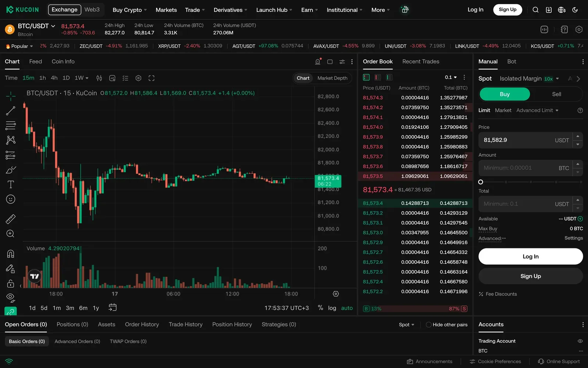The height and width of the screenshot is (368, 588).
Task: Switch to the Recent Trades tab
Action: [x=421, y=61]
